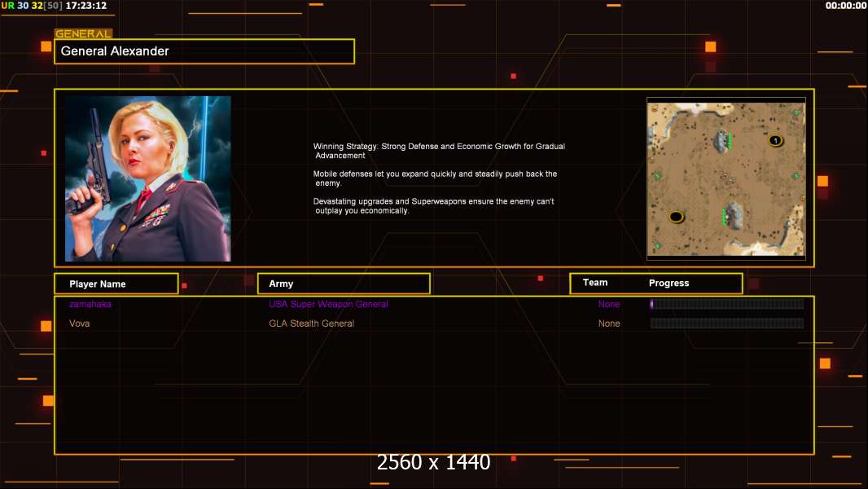
Task: Click USA Super Weapon General army text
Action: (328, 304)
